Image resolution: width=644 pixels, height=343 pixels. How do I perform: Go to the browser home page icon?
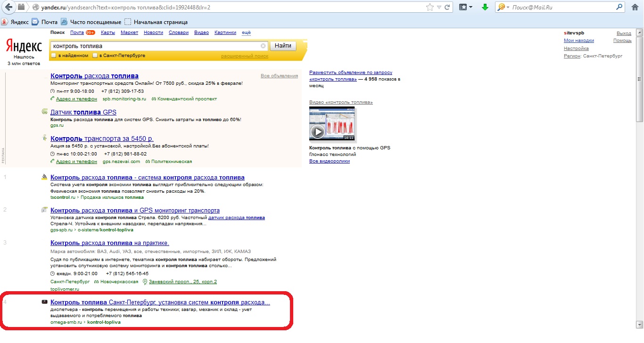point(635,7)
